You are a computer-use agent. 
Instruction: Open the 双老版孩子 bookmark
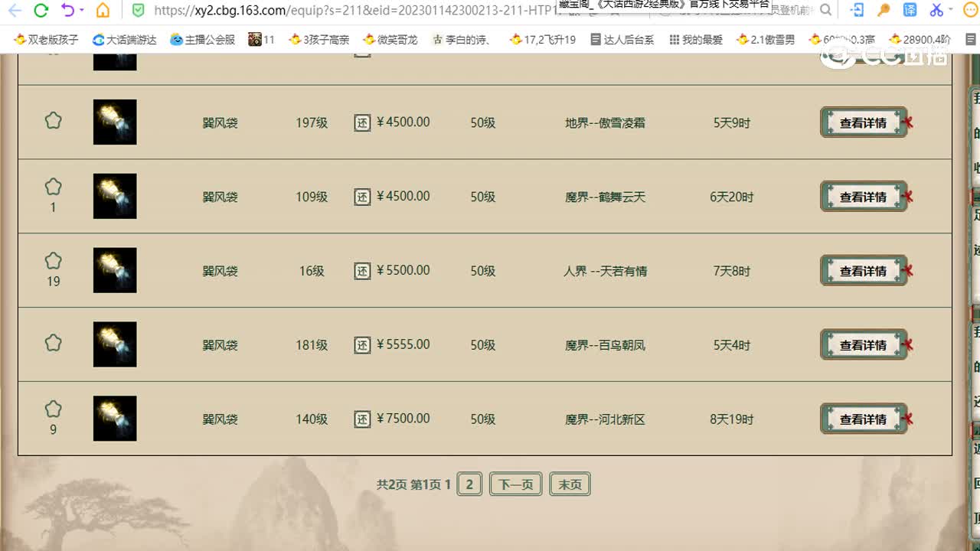coord(46,40)
